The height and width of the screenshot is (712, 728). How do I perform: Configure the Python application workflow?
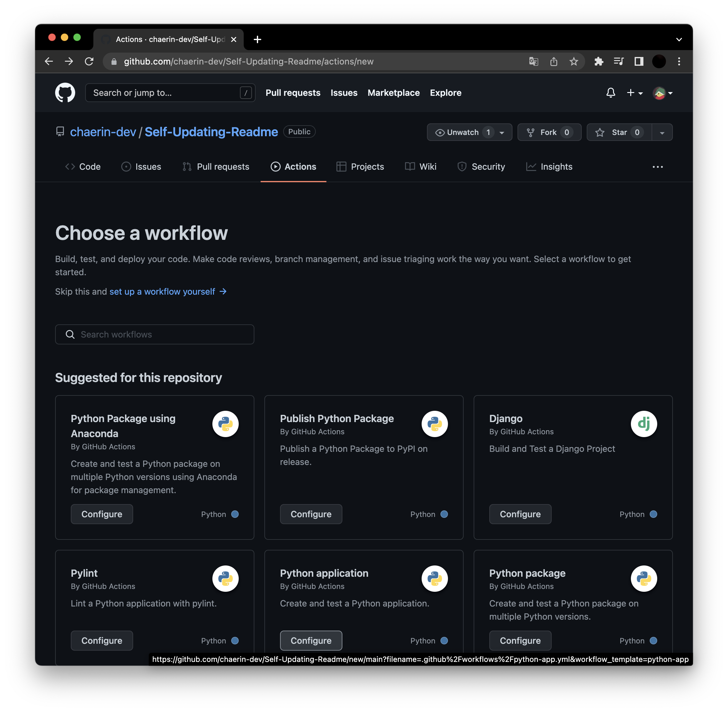coord(311,640)
